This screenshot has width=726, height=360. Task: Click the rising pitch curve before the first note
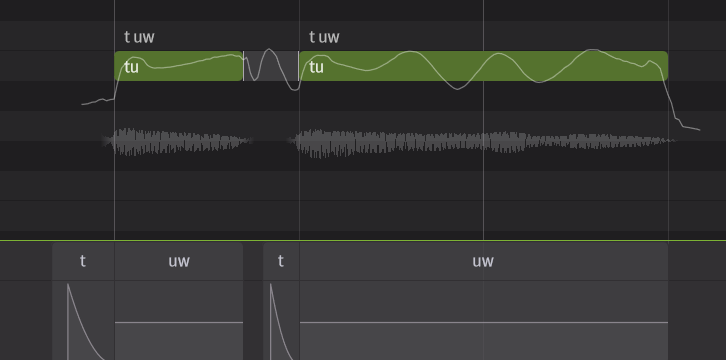click(98, 101)
